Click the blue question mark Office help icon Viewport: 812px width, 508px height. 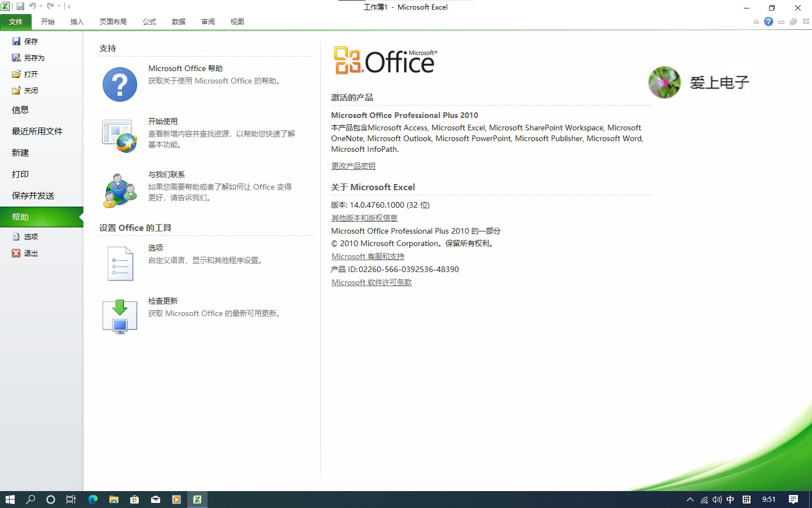120,85
